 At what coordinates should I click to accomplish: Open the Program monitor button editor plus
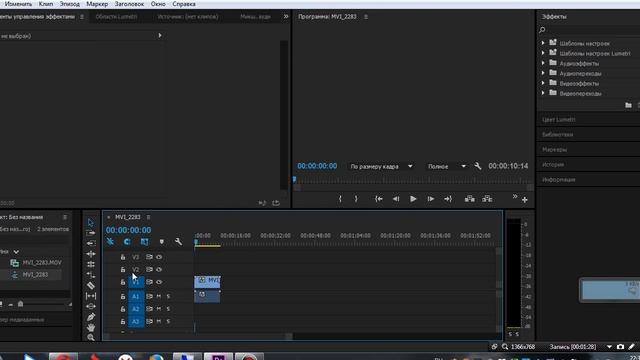click(x=524, y=200)
